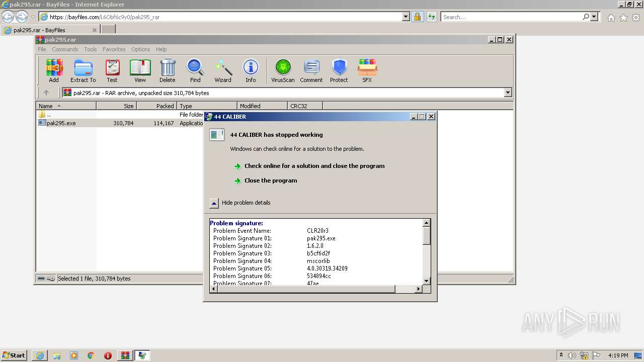Image resolution: width=644 pixels, height=362 pixels.
Task: Open the Commands menu
Action: pos(65,49)
